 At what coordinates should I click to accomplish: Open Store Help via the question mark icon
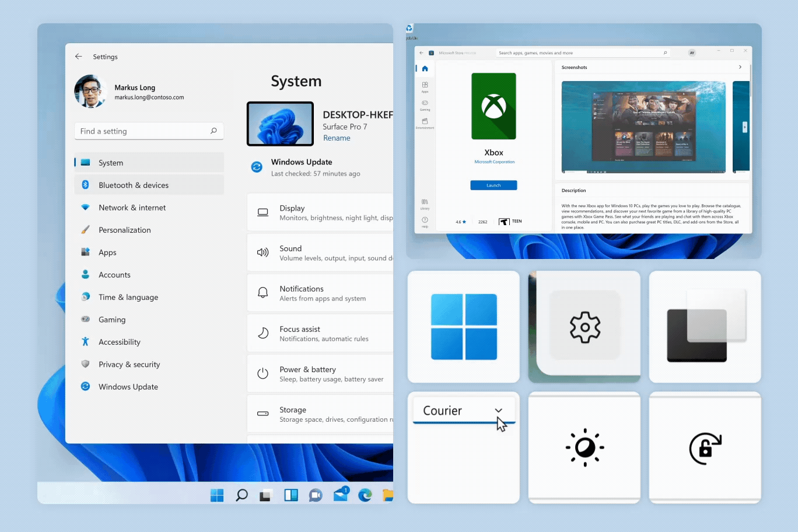click(425, 220)
